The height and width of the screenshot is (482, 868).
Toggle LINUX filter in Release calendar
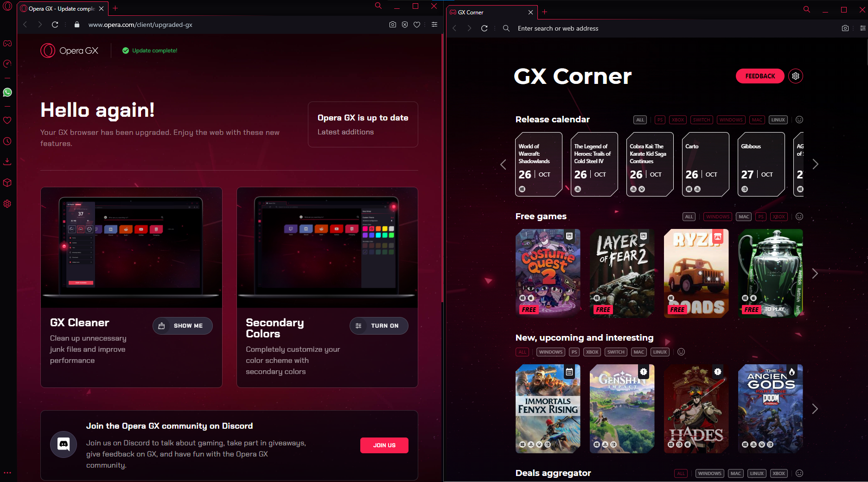click(778, 120)
